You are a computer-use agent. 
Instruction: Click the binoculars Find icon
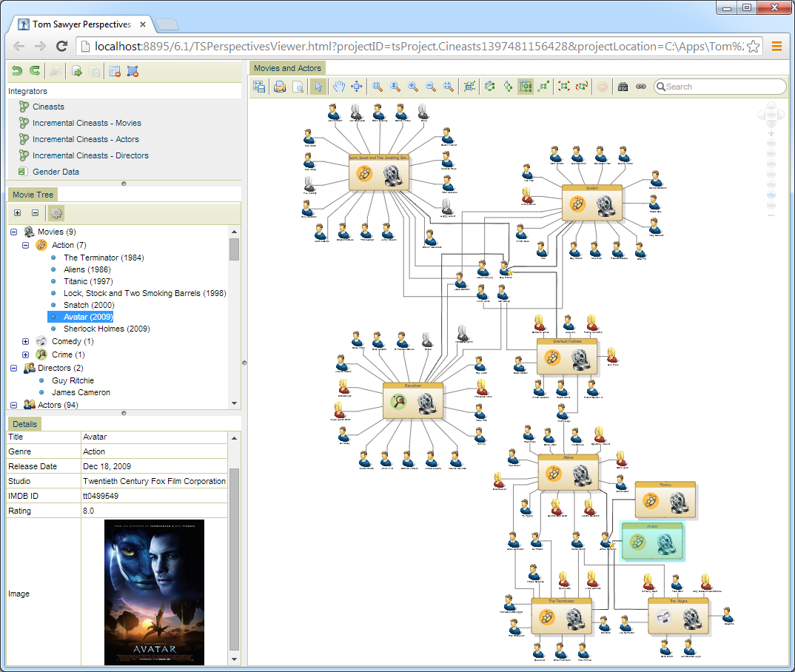(x=623, y=87)
